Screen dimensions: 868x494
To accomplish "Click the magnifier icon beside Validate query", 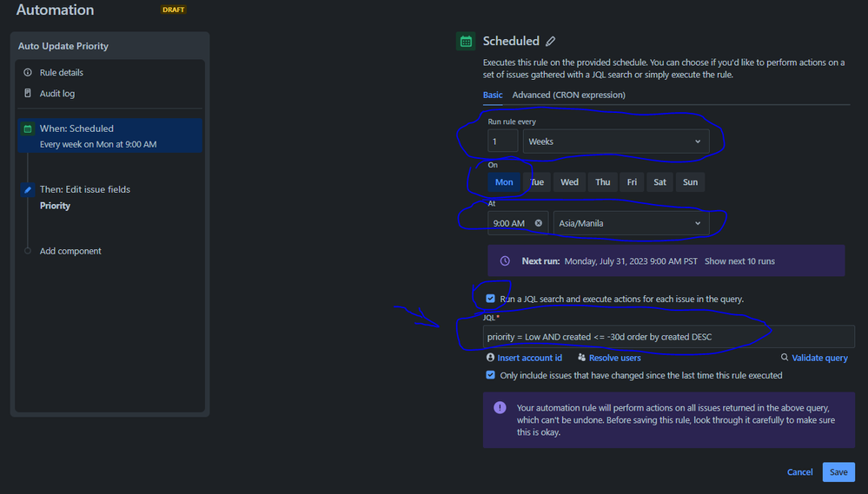I will point(785,358).
